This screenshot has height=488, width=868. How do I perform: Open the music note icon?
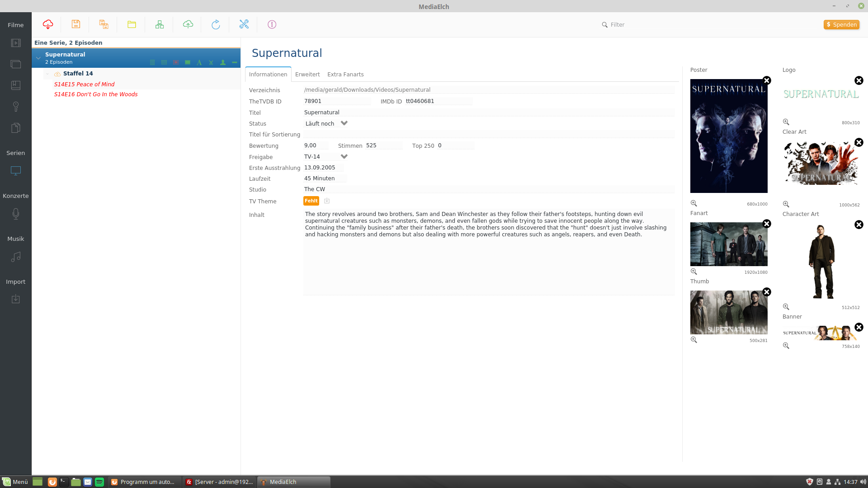[x=16, y=257]
